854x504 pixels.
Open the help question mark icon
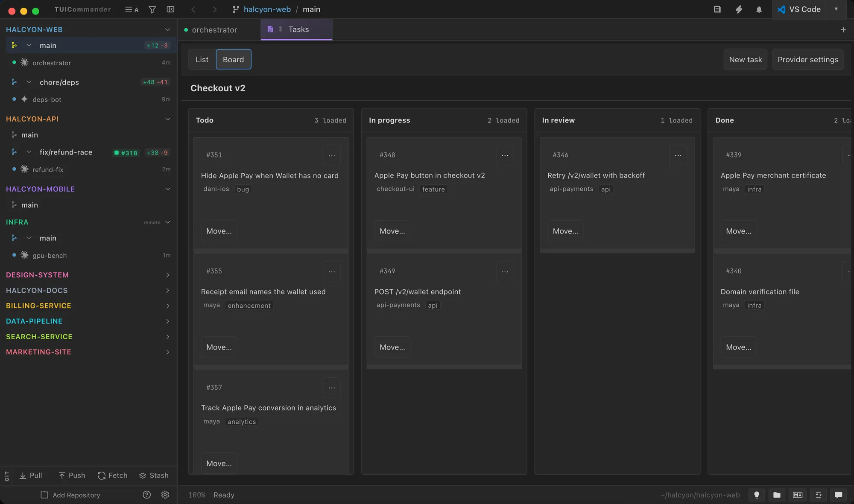(147, 495)
